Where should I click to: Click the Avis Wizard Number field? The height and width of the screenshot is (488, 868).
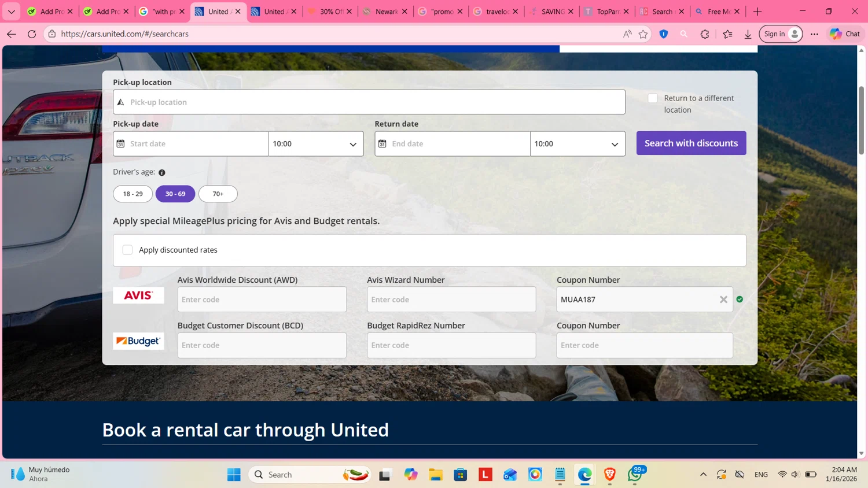point(451,300)
